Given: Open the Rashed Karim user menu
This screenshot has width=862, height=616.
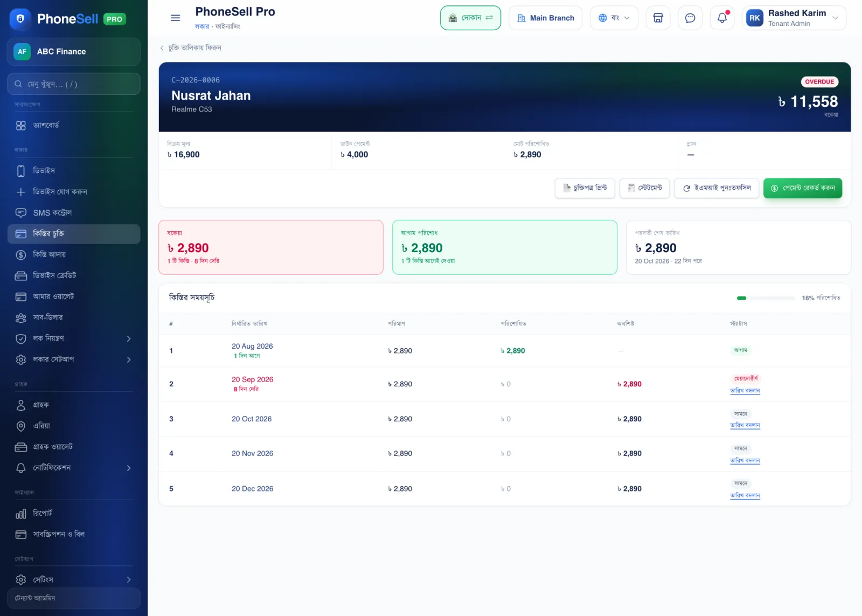Looking at the screenshot, I should 794,18.
